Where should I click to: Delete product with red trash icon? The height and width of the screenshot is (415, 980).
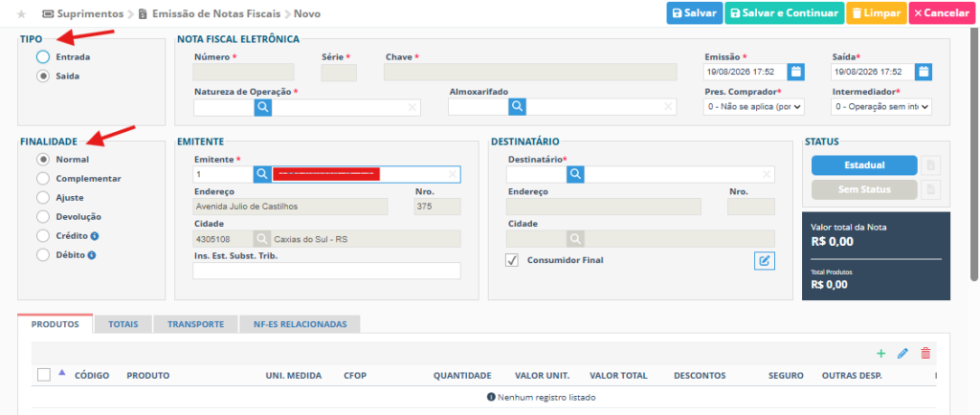[x=925, y=354]
